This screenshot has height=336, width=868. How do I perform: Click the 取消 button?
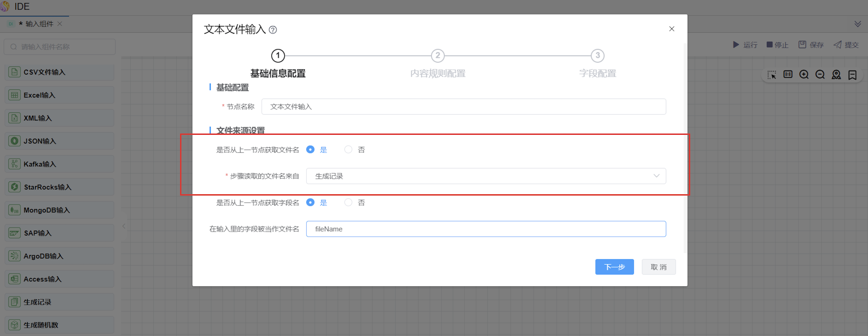(658, 267)
